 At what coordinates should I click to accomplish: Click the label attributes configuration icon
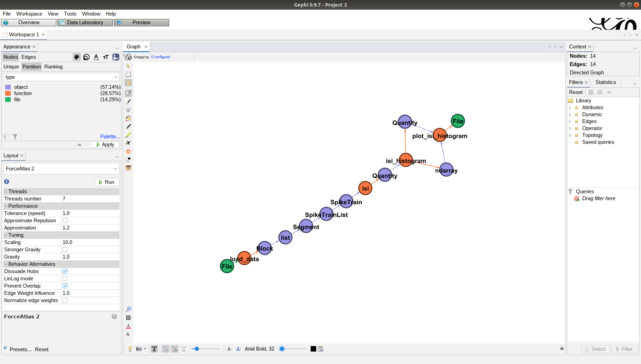tap(321, 349)
